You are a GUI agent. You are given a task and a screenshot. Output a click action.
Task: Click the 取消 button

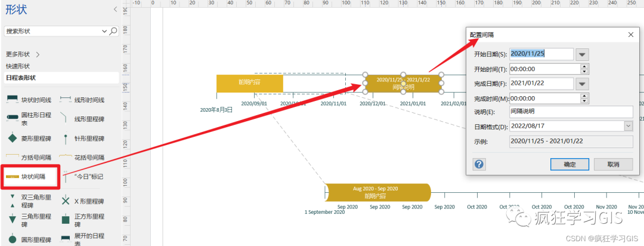[613, 164]
